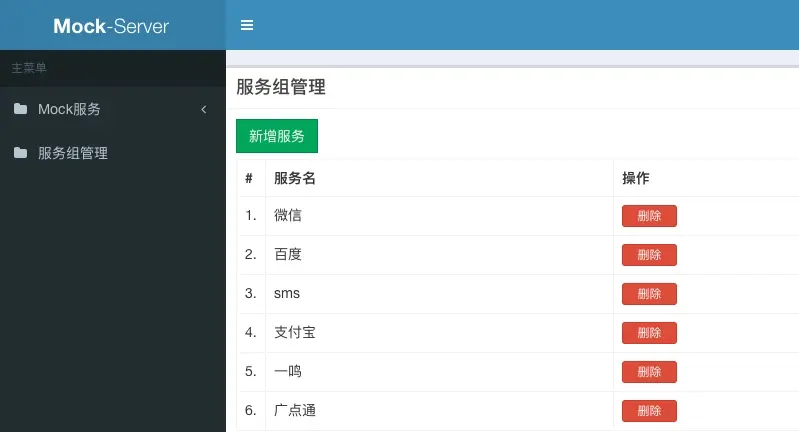Select the 百度 service name cell
Viewport: 799px width, 432px height.
click(439, 255)
